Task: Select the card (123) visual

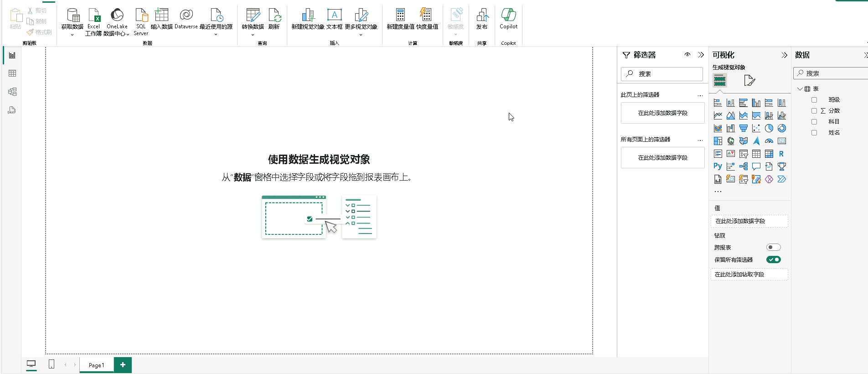Action: [782, 141]
